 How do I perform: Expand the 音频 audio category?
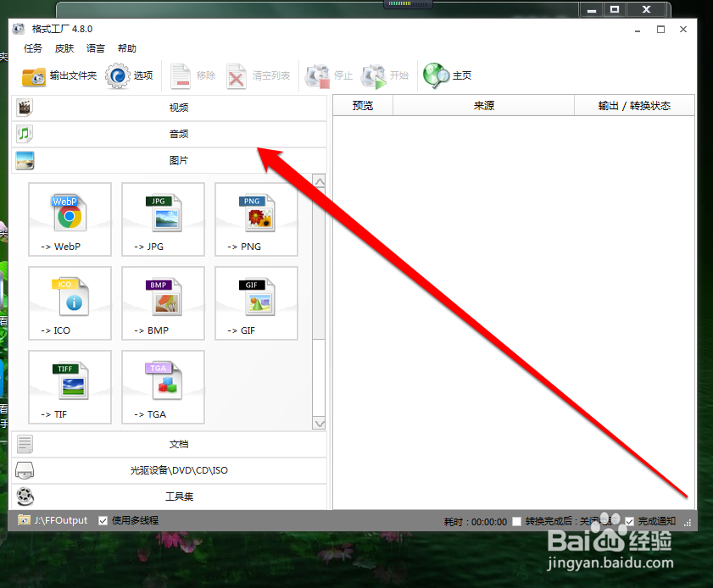click(170, 134)
